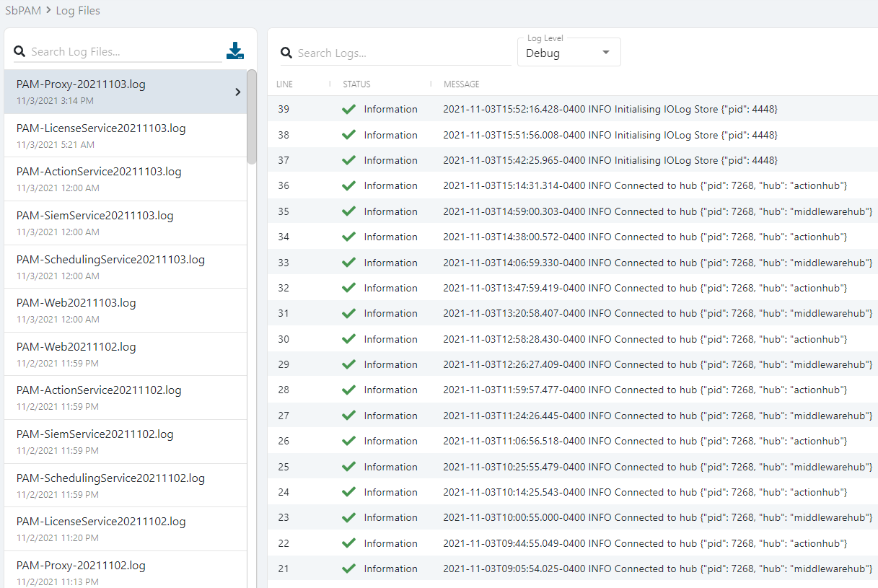Screen dimensions: 878x588
Task: Open PAM-ActionService20211102.log
Action: click(126, 398)
